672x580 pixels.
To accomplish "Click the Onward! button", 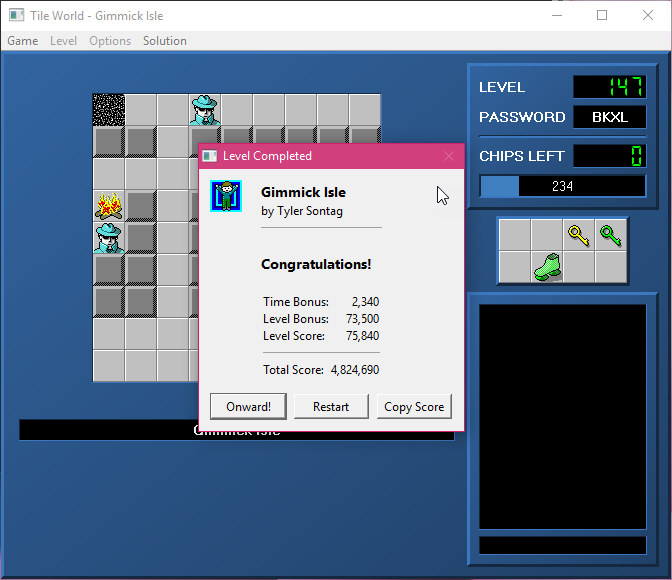I will tap(248, 406).
